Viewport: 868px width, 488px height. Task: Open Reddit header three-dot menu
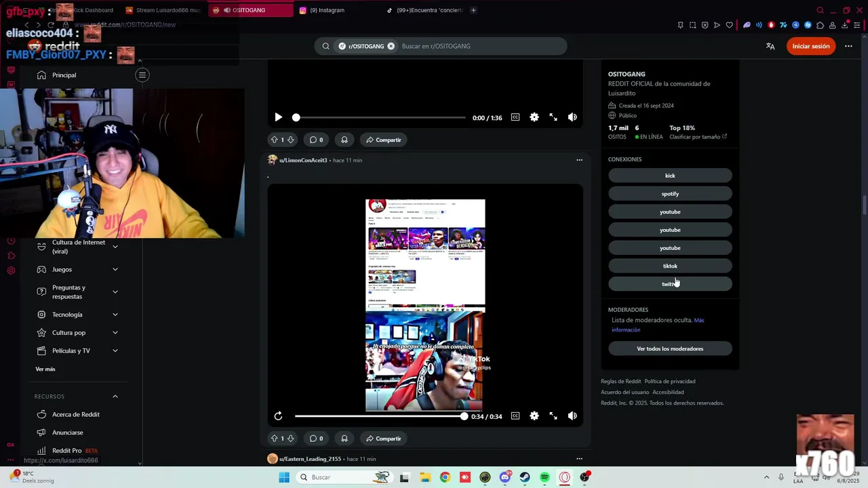848,46
